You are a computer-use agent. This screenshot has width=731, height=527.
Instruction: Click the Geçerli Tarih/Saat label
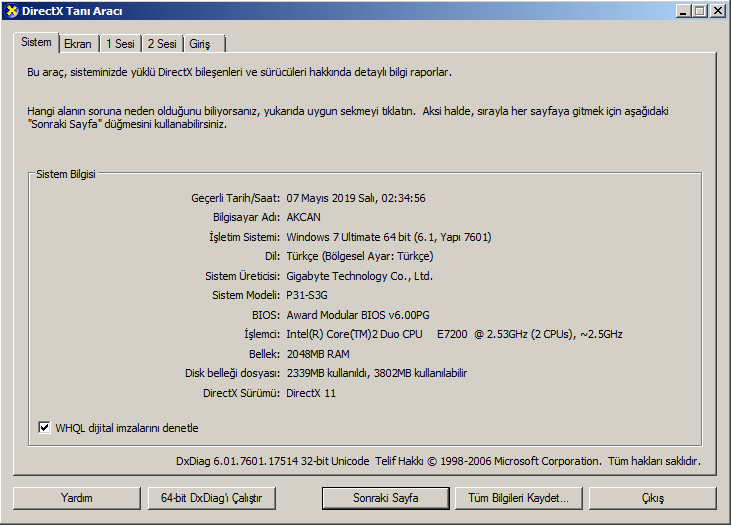point(235,198)
